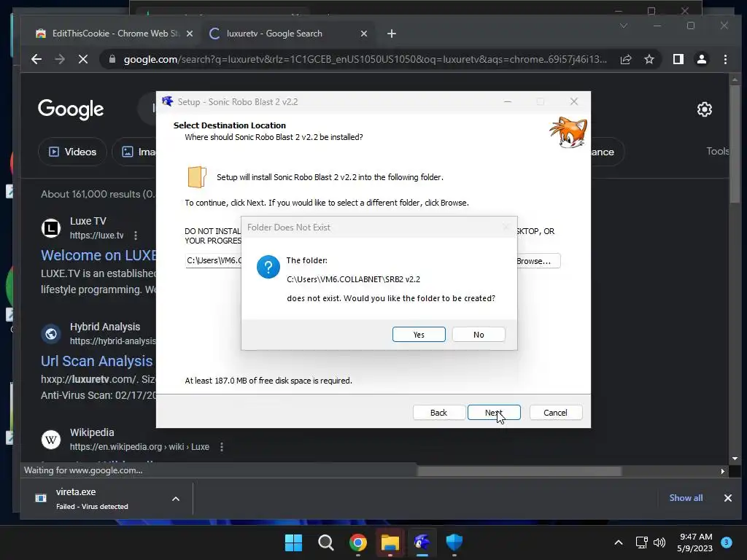Open notifications badge
The image size is (747, 560).
click(726, 542)
